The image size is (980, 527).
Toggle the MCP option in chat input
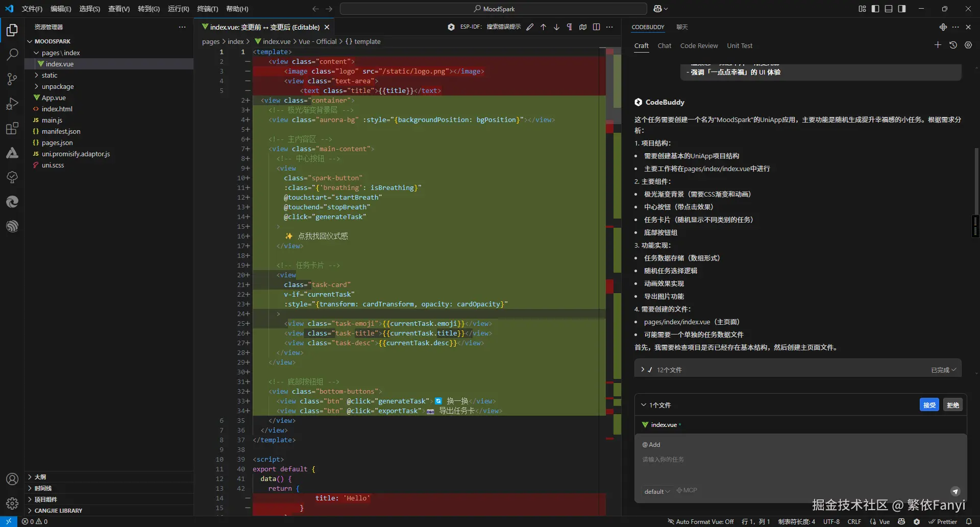click(x=687, y=490)
